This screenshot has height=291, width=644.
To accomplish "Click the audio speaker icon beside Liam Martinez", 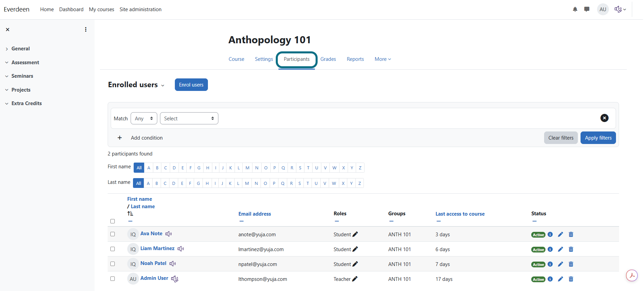I will point(181,249).
